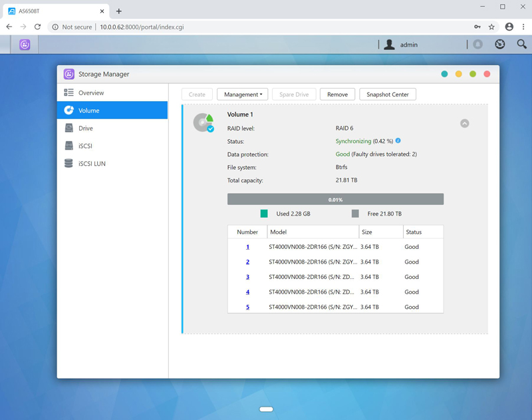Click the activity monitor gauge icon
Screen dimensions: 532x420
coord(500,45)
